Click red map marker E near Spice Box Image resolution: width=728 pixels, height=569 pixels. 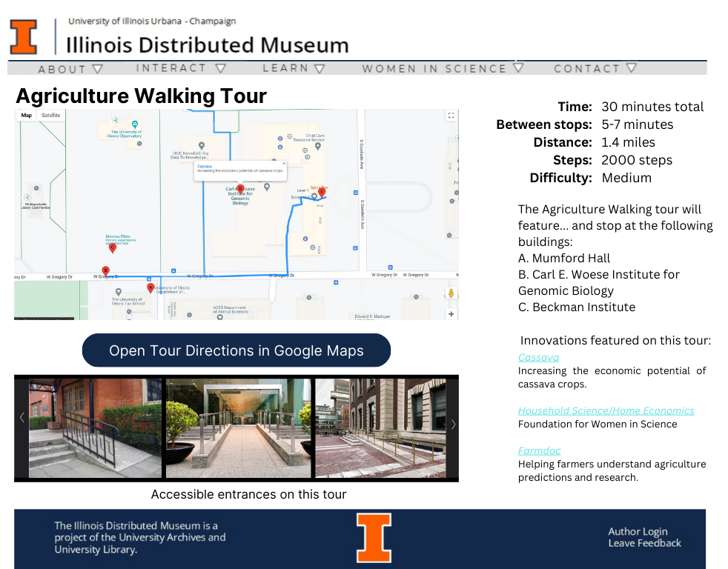click(x=322, y=192)
